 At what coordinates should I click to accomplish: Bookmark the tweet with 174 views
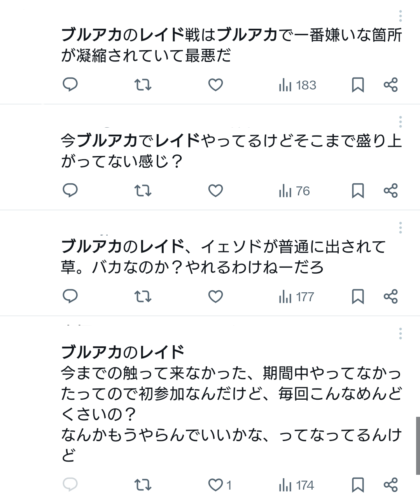click(358, 485)
